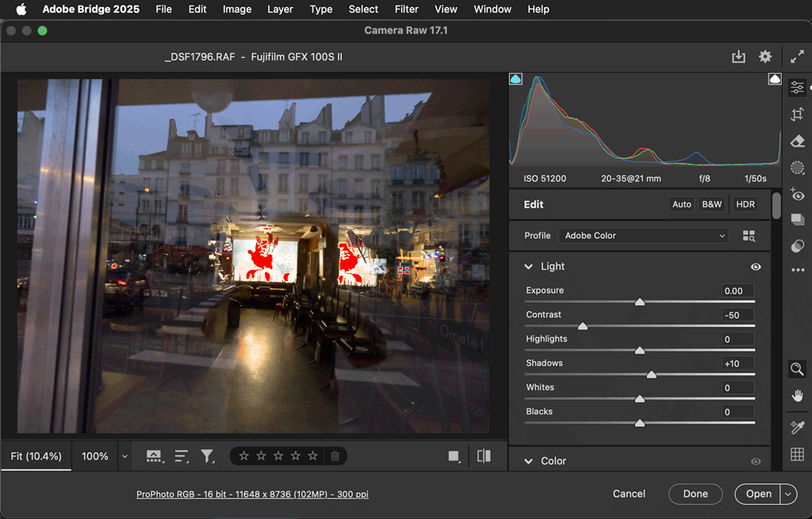Open the Apple menu
This screenshot has height=519, width=812.
click(21, 10)
